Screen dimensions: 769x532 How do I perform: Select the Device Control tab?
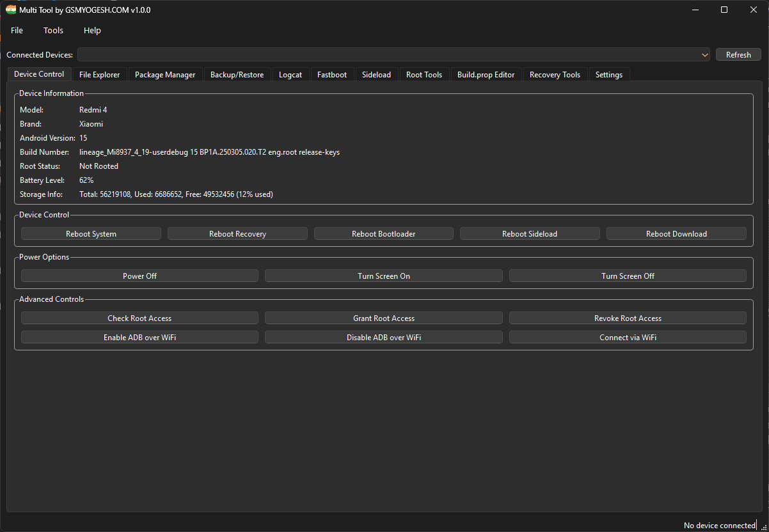39,74
